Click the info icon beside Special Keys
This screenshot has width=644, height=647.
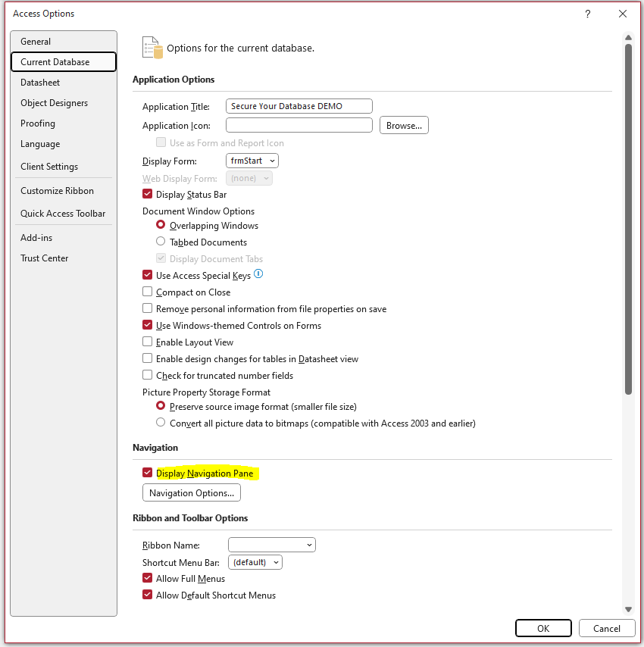coord(258,274)
